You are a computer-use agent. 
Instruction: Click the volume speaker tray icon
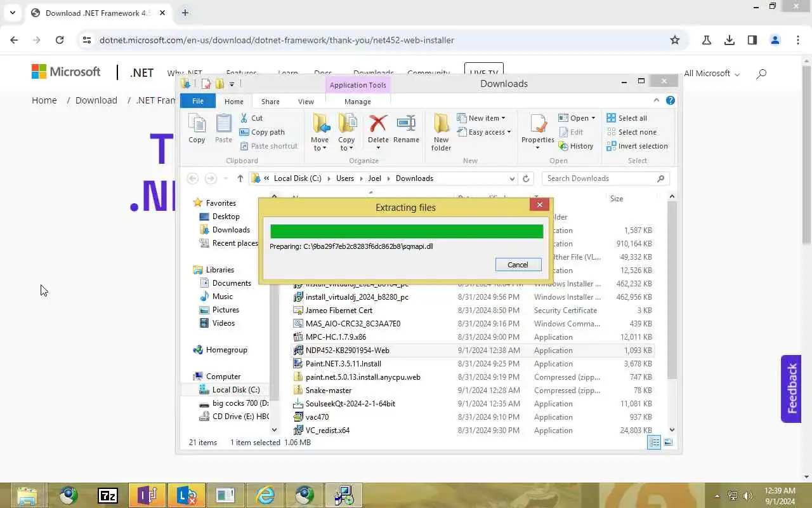(747, 496)
